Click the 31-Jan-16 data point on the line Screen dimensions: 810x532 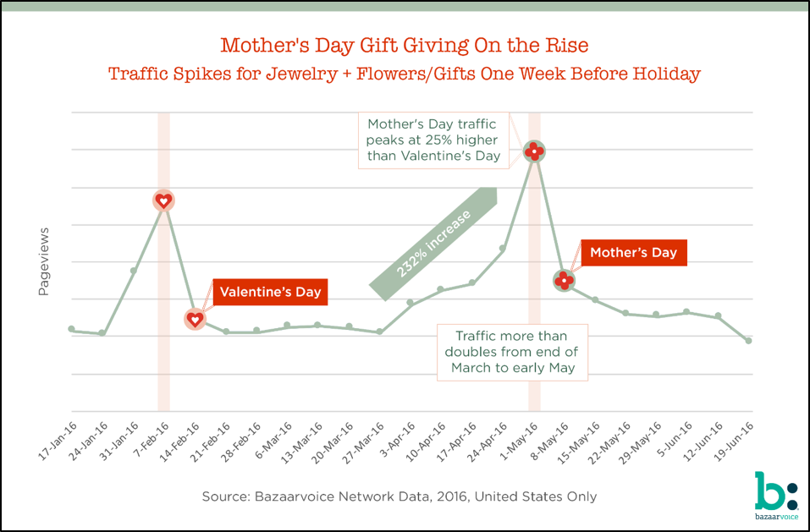pos(133,271)
